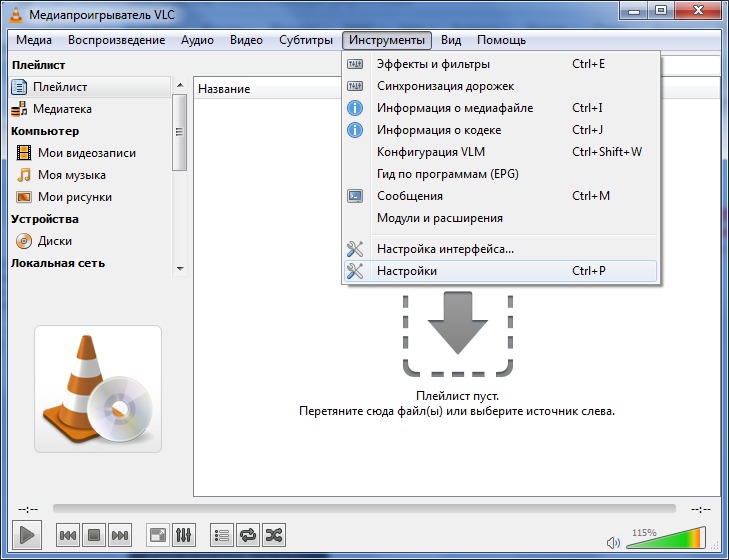Click the Синхронизация дорожек icon

pyautogui.click(x=355, y=86)
